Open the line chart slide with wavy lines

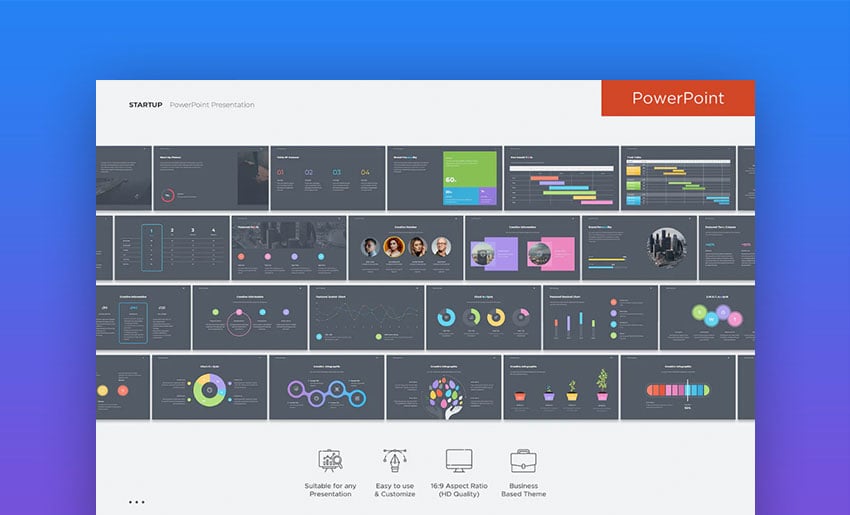tap(365, 317)
